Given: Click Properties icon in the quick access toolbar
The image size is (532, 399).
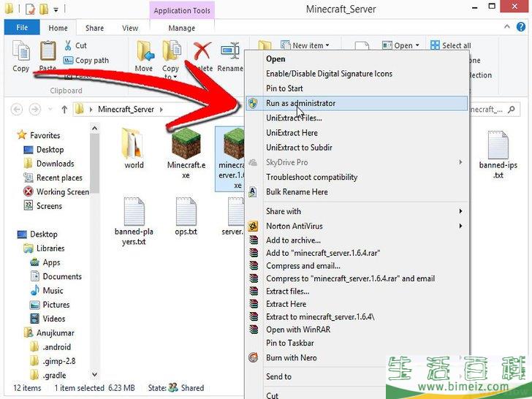Looking at the screenshot, I should pos(30,9).
